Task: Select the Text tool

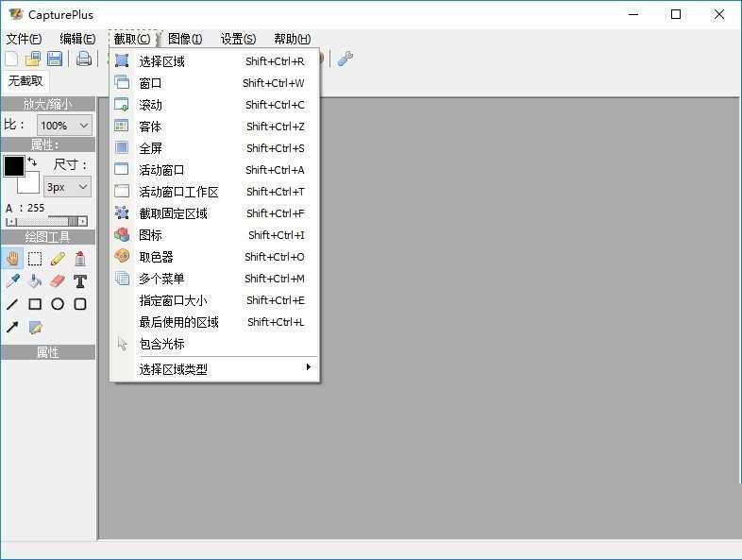Action: click(x=80, y=281)
